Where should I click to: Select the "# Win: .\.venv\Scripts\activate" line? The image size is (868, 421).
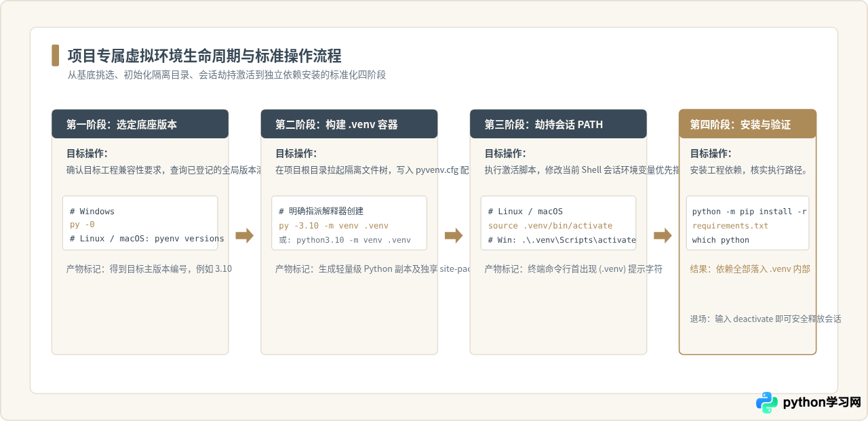[562, 240]
